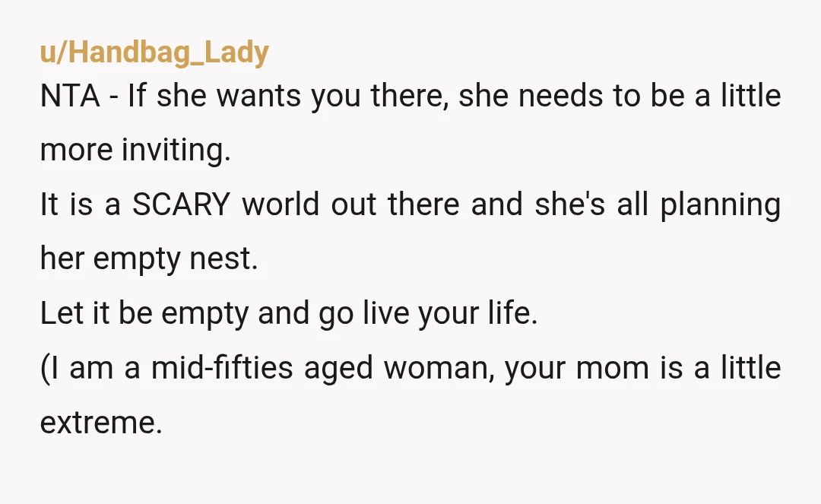This screenshot has height=504, width=821.
Task: Click the text 'her empty nest.'
Action: (149, 258)
